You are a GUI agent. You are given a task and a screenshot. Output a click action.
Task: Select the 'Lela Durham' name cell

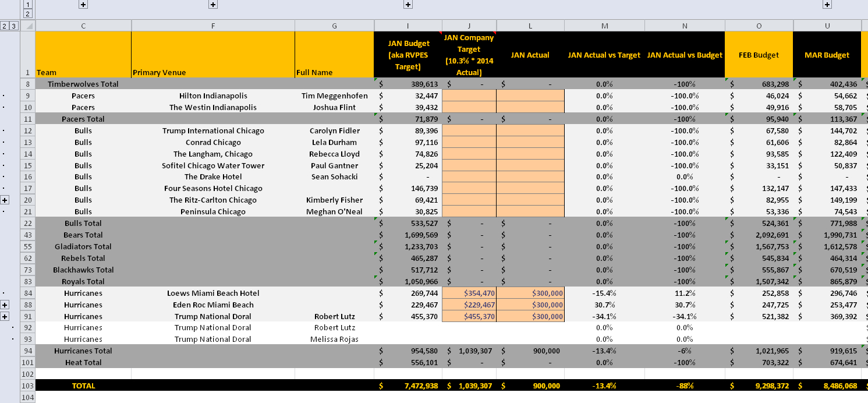pos(334,142)
